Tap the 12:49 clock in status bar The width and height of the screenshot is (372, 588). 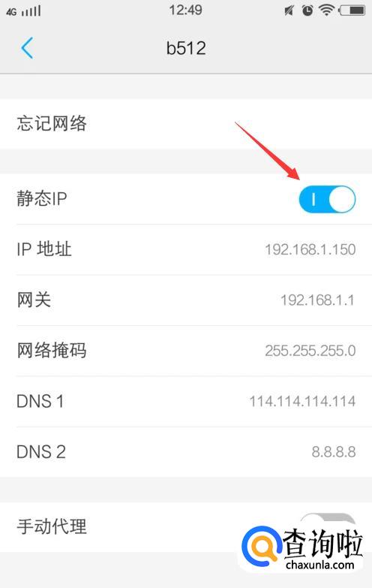tap(185, 10)
